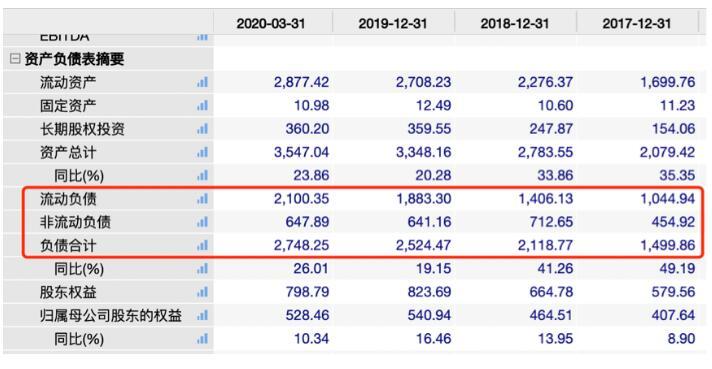
Task: Click value 798.79 in 股东权益 row
Action: [x=307, y=292]
